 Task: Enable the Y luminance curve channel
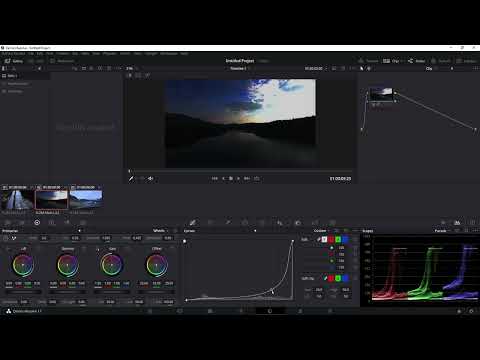click(x=324, y=239)
